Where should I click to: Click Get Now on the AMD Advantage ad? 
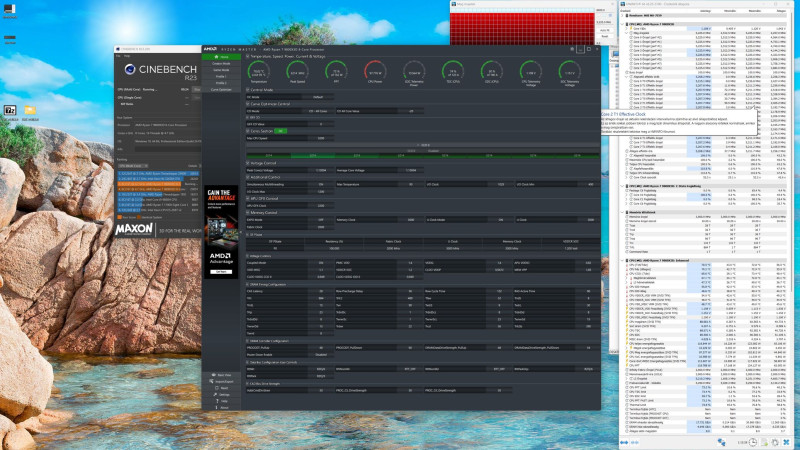tap(221, 271)
